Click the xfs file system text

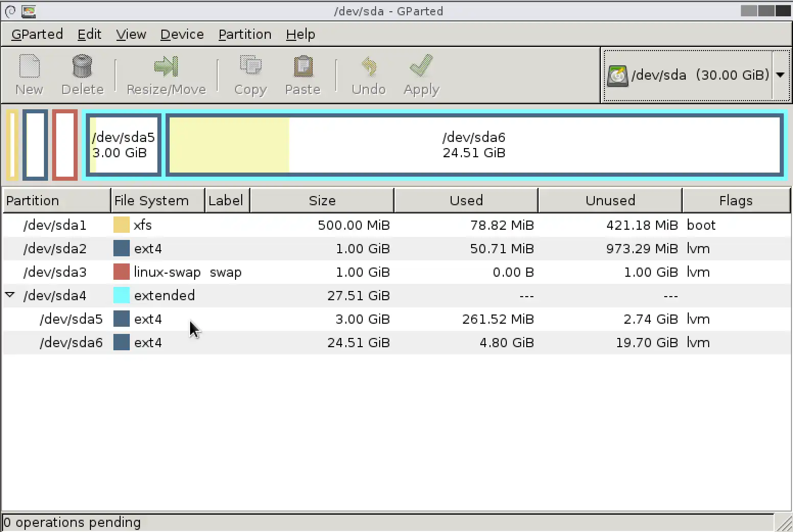[x=143, y=225]
